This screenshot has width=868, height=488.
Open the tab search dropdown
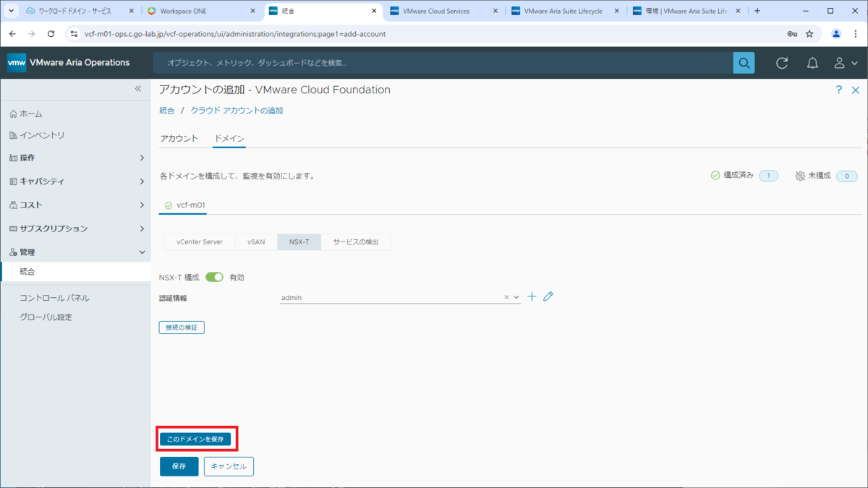[10, 11]
